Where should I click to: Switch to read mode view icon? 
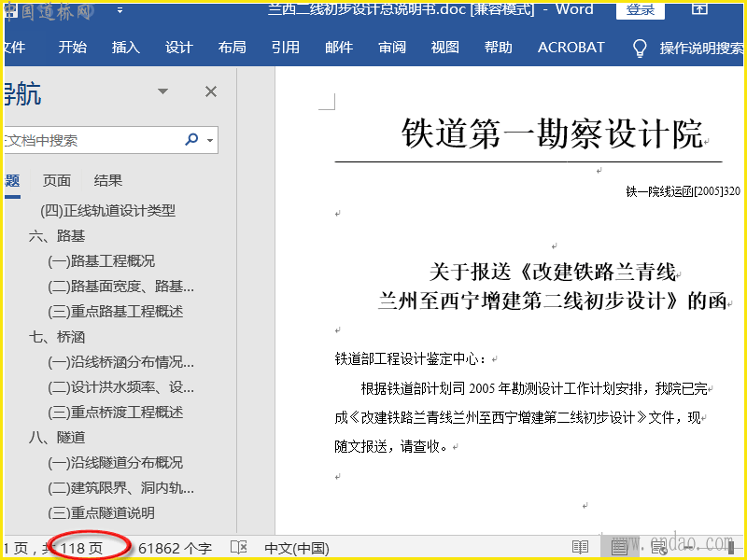point(580,548)
